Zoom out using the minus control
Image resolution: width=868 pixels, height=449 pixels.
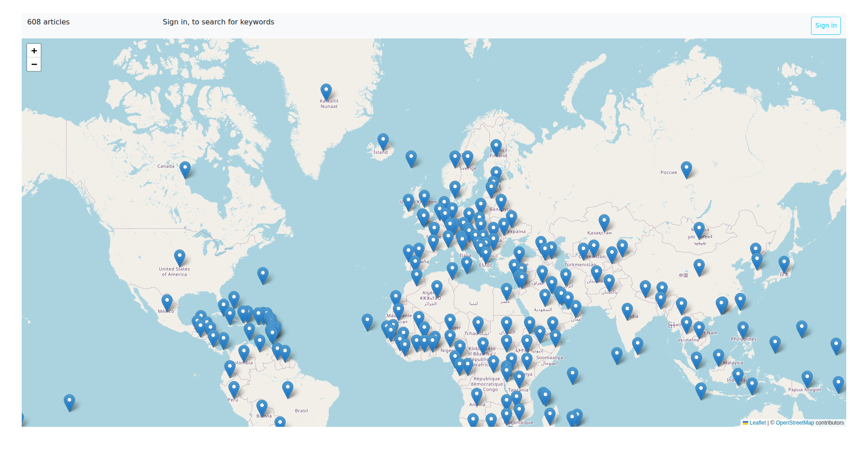[x=34, y=65]
